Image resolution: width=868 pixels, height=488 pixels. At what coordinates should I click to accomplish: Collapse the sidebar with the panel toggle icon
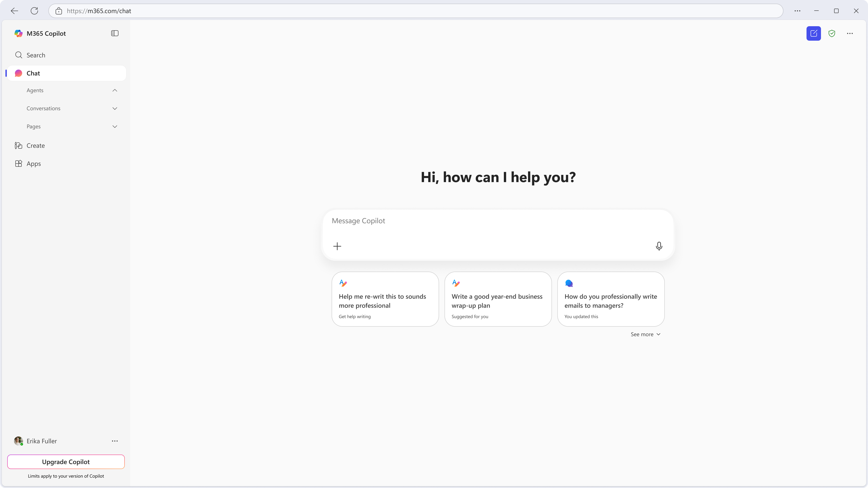(x=115, y=33)
